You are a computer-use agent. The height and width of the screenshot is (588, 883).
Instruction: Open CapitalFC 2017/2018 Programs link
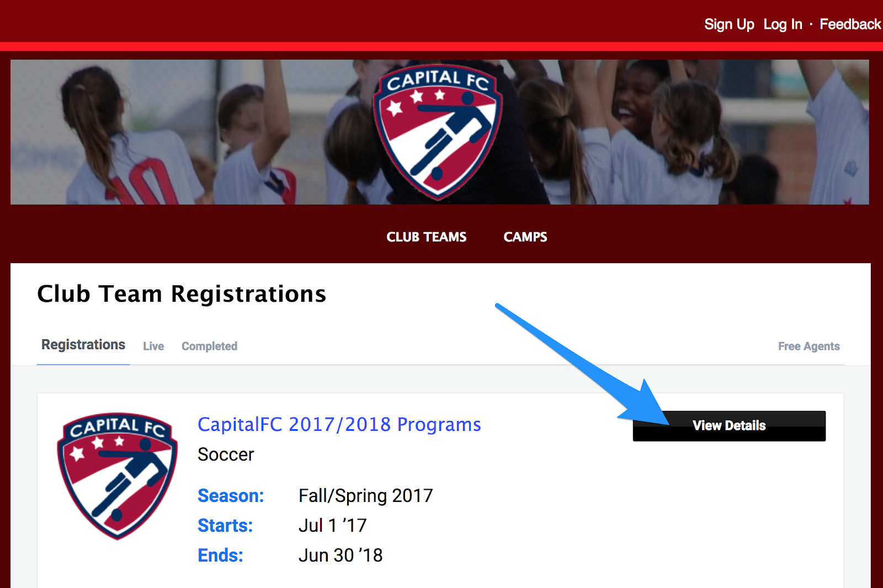click(339, 425)
